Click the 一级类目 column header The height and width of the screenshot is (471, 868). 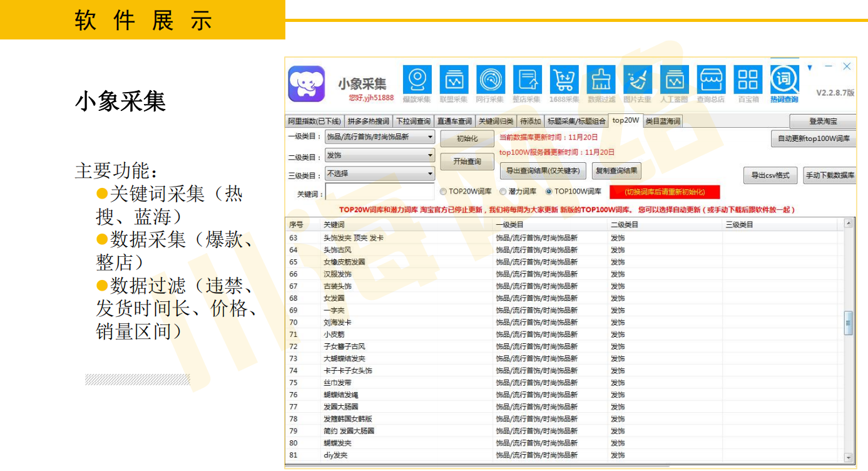551,224
